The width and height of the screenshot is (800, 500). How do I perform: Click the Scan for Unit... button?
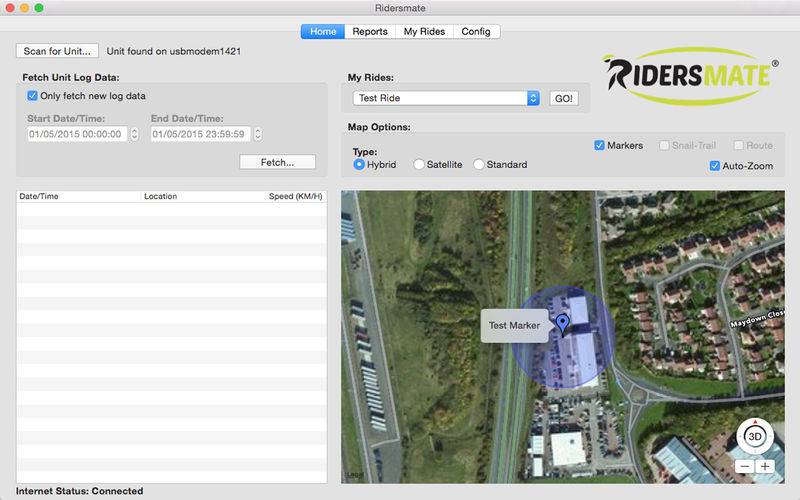(57, 51)
